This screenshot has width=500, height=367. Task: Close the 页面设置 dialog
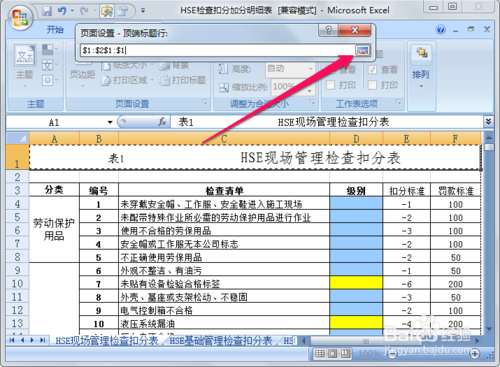(355, 30)
